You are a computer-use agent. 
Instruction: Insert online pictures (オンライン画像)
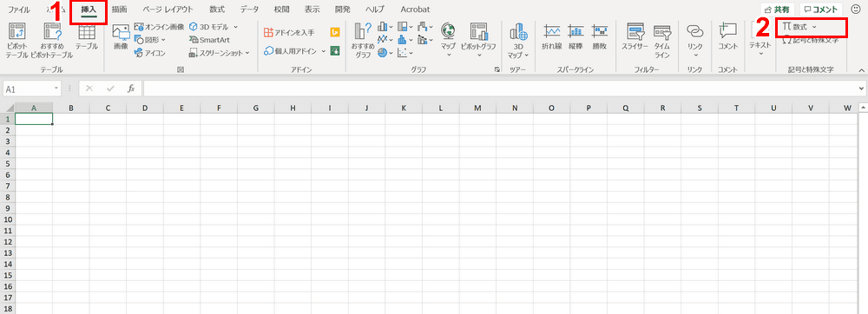pos(159,27)
